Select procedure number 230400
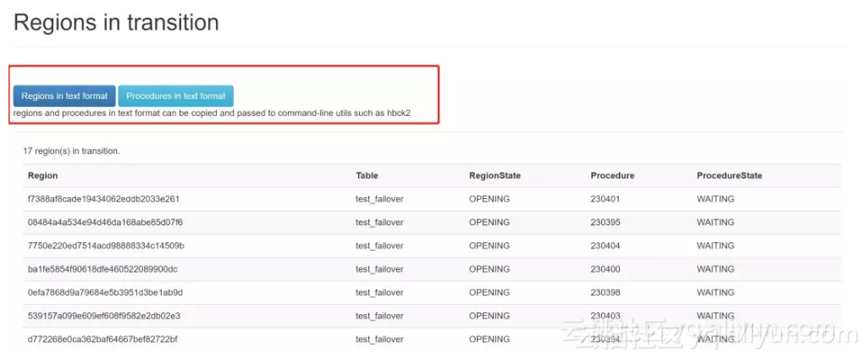Viewport: 868px width, 359px height. (605, 269)
